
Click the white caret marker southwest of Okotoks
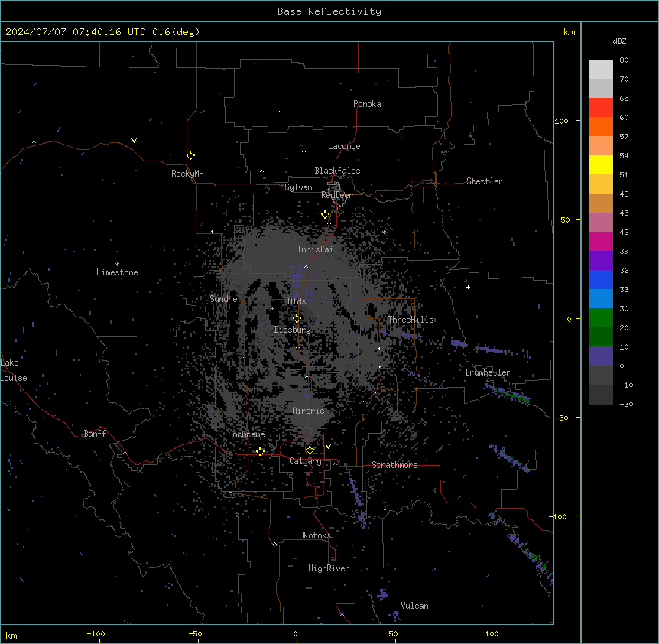[275, 544]
